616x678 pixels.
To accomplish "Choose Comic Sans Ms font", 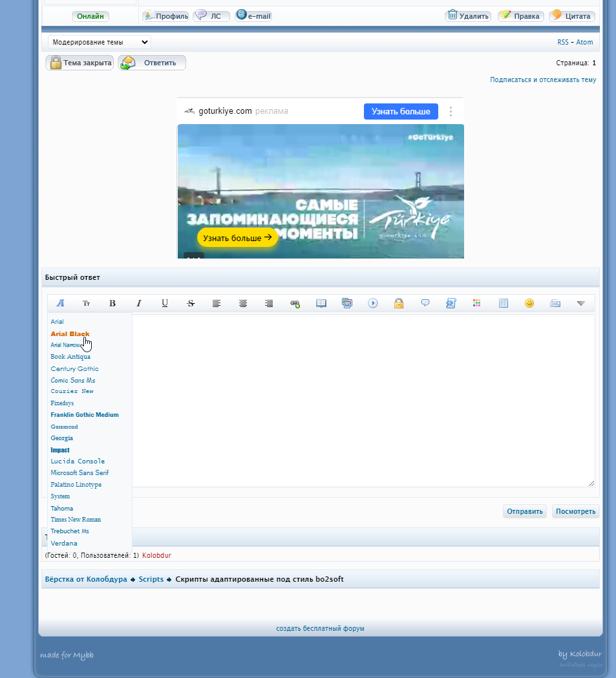I will click(72, 381).
